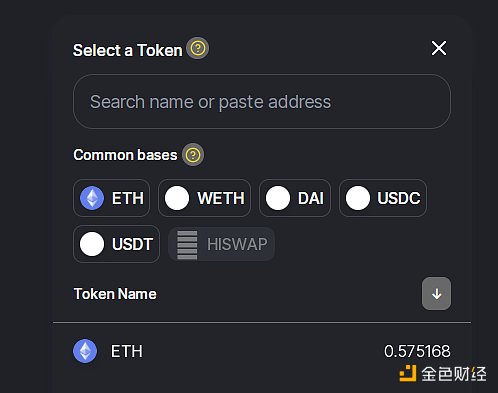Select the ETH row in the token list
The width and height of the screenshot is (498, 393).
(262, 351)
